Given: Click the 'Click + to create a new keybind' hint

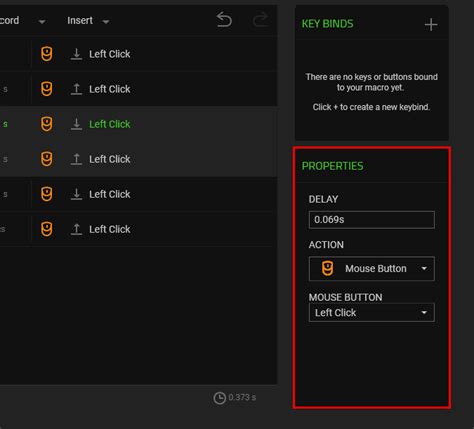Looking at the screenshot, I should pyautogui.click(x=371, y=107).
